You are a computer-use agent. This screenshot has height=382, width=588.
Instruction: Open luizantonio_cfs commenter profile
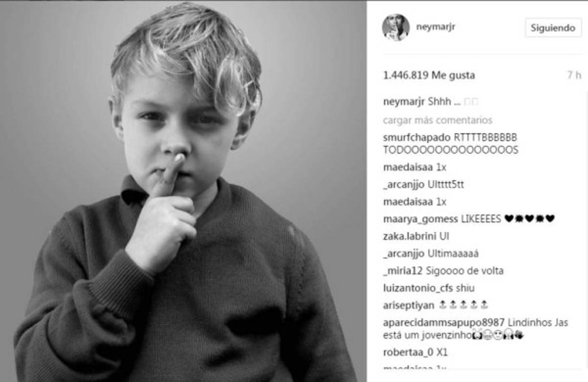click(418, 288)
